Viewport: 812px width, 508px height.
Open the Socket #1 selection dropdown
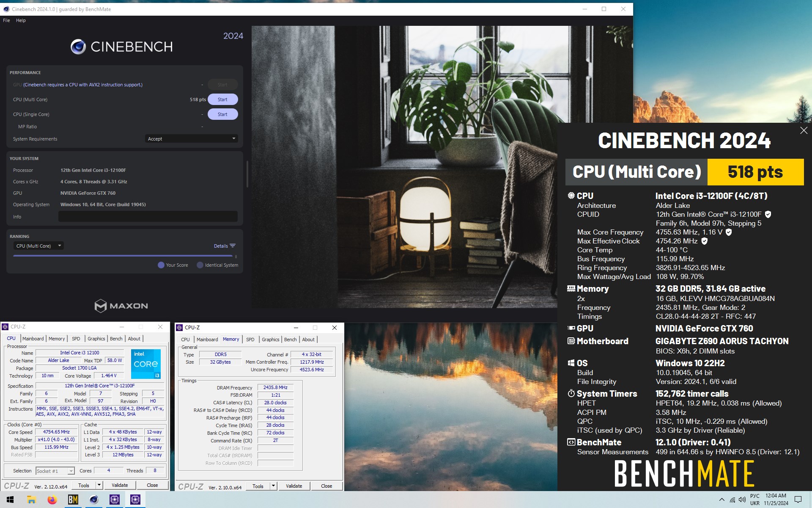[x=55, y=471]
